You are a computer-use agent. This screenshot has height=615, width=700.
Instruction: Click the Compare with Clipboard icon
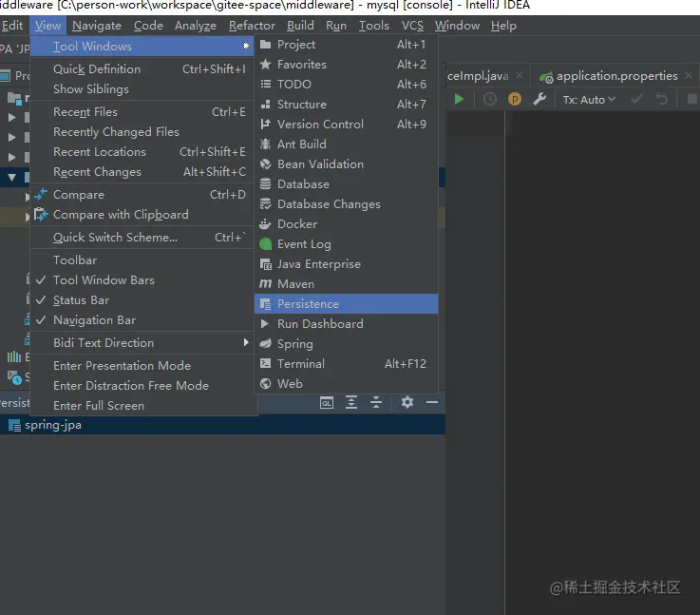pos(41,215)
